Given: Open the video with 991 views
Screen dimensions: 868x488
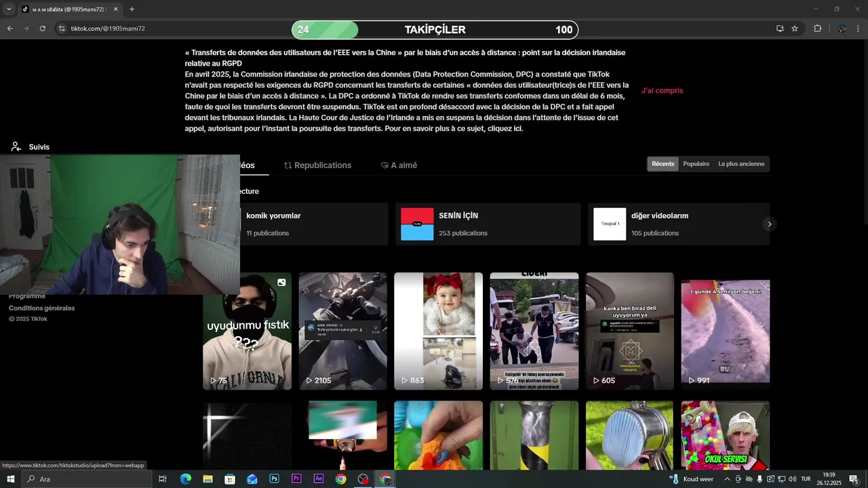Looking at the screenshot, I should 726,331.
